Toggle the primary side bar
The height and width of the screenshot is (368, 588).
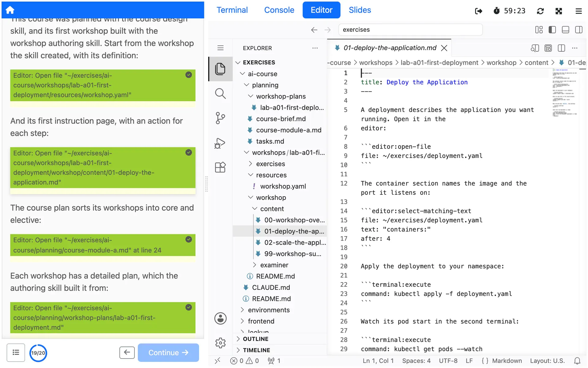point(552,30)
